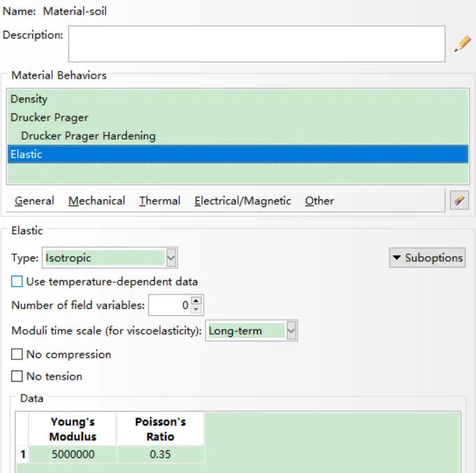Viewport: 476px width, 473px height.
Task: Open the Other menu
Action: [x=319, y=201]
